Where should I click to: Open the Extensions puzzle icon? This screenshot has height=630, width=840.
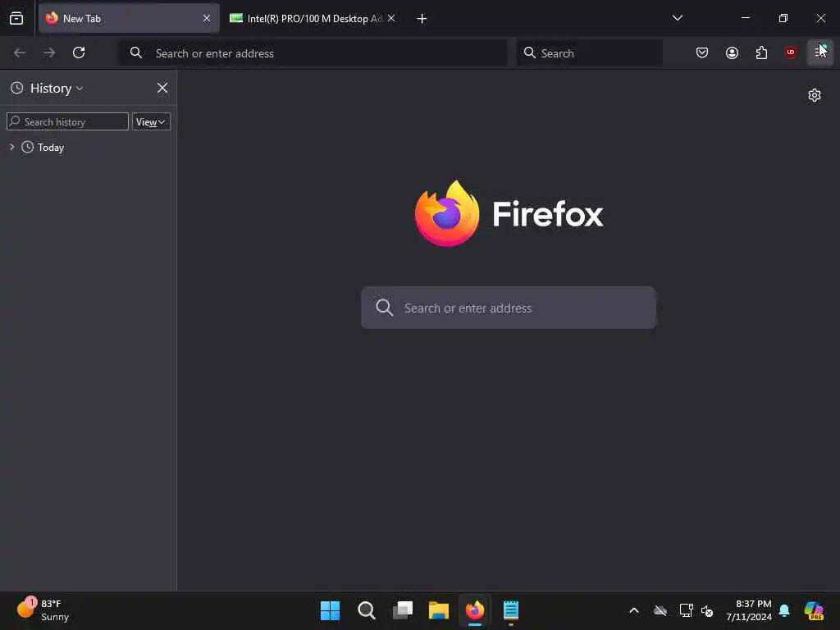pos(761,52)
